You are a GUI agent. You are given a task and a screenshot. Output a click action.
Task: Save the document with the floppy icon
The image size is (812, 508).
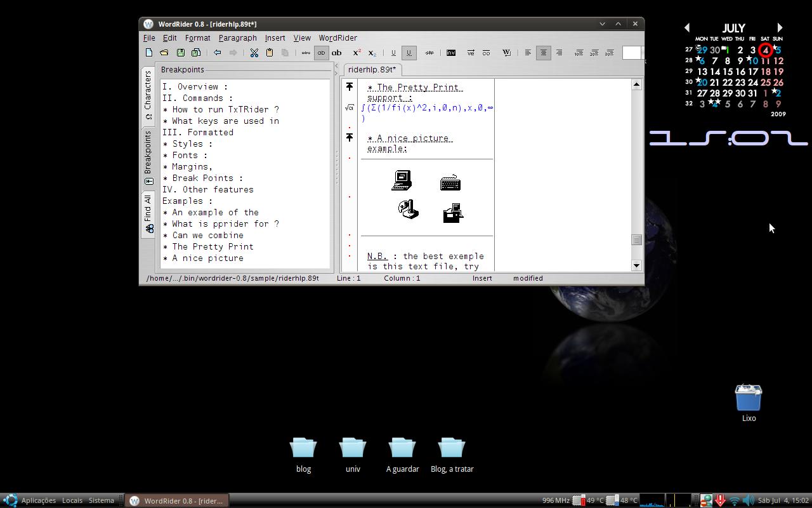point(180,53)
